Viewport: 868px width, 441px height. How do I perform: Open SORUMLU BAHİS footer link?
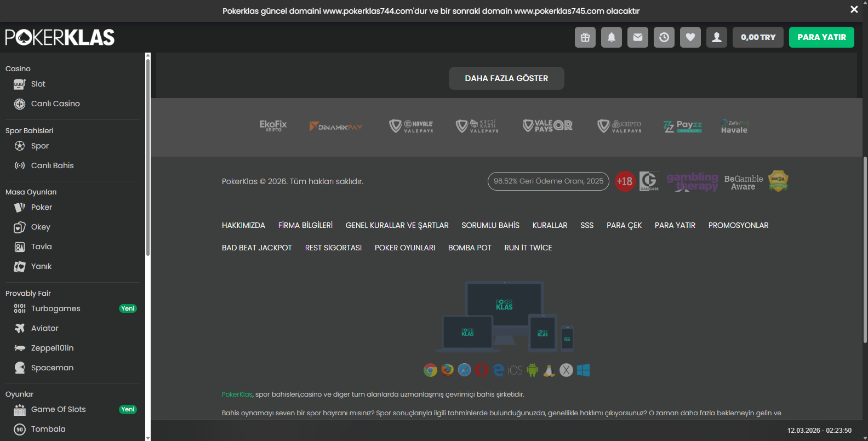490,225
